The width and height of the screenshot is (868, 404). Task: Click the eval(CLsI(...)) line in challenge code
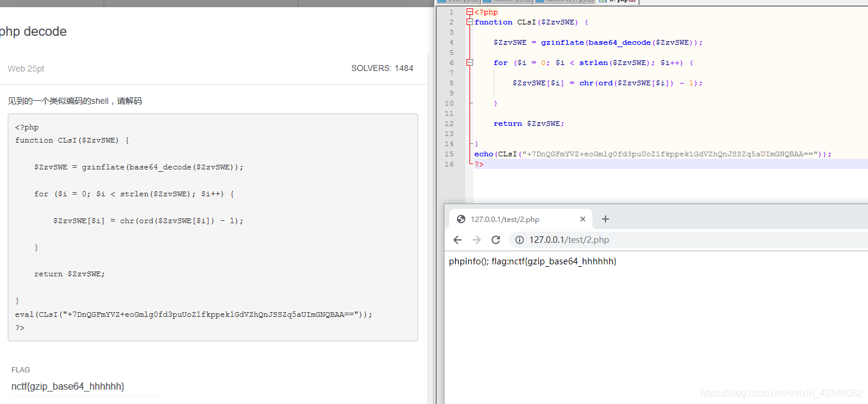pos(194,314)
